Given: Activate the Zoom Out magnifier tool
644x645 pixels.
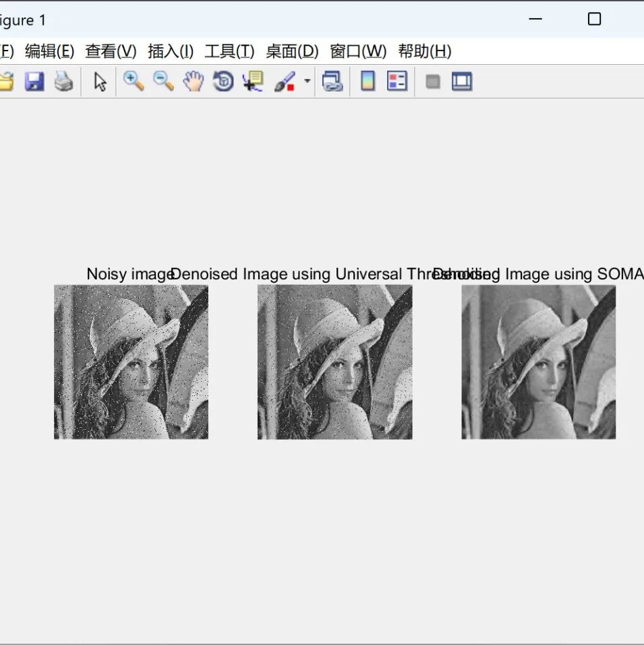Looking at the screenshot, I should 163,81.
